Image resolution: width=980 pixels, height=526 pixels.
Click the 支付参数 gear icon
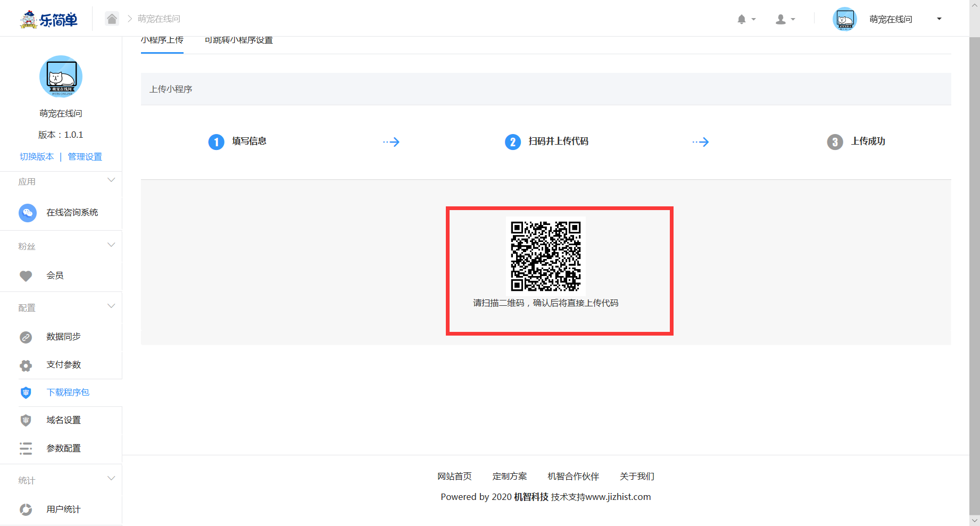tap(26, 365)
